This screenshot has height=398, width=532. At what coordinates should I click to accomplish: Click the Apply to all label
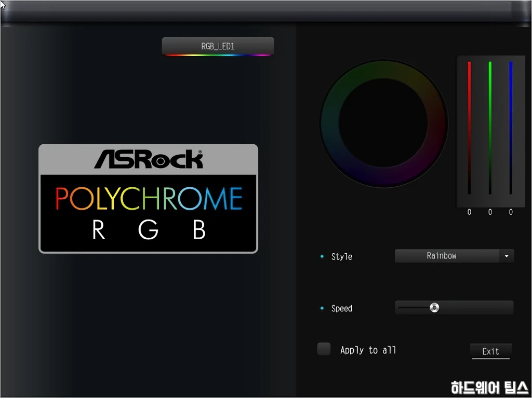pyautogui.click(x=368, y=350)
